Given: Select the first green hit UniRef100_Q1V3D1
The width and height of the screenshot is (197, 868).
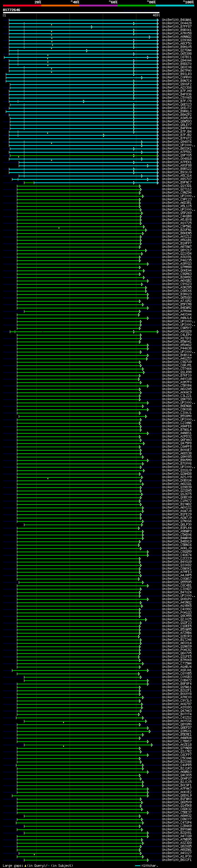Looking at the screenshot, I should click(177, 186).
